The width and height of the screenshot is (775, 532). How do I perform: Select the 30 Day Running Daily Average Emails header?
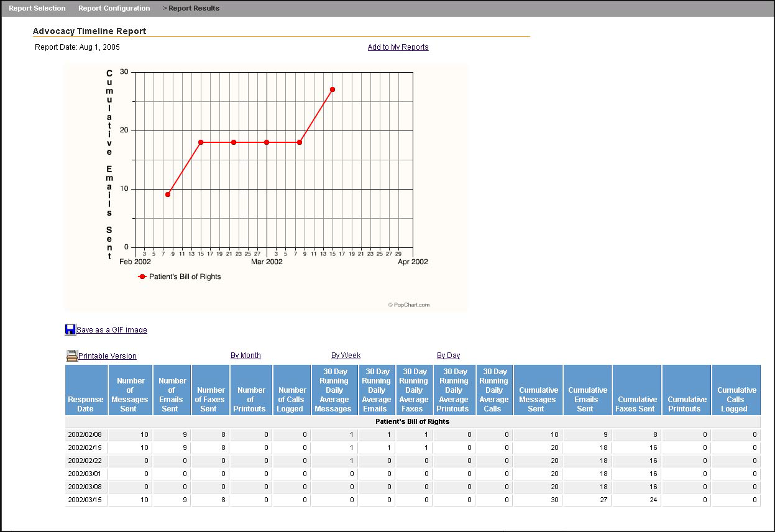tap(377, 390)
